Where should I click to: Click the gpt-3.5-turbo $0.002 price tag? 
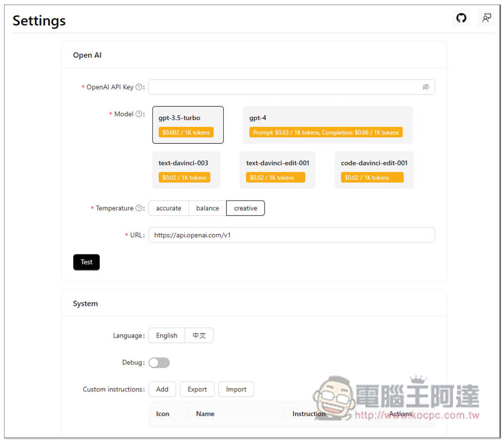186,132
